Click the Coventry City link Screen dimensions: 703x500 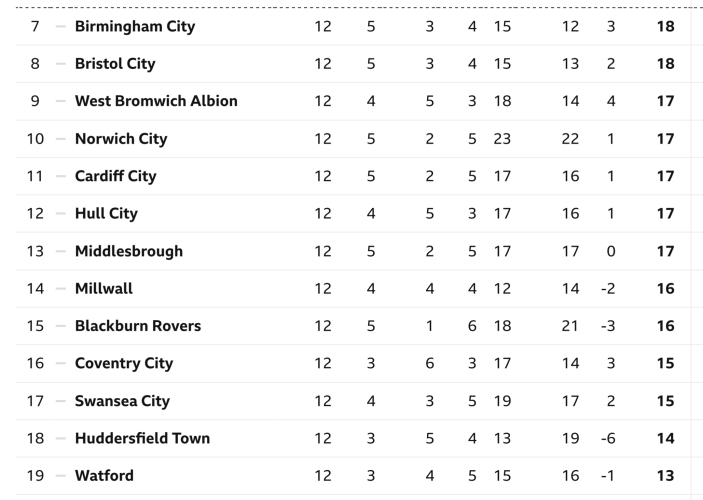(x=124, y=363)
